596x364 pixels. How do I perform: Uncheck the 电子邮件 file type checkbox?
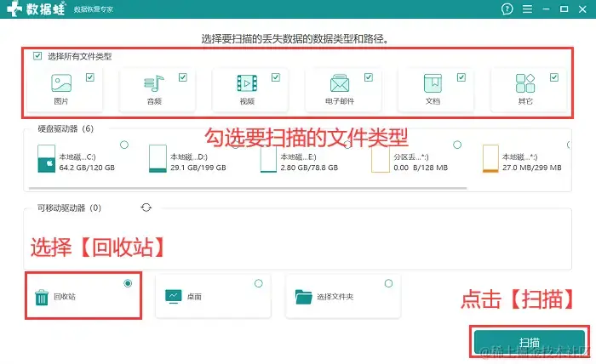pos(369,77)
